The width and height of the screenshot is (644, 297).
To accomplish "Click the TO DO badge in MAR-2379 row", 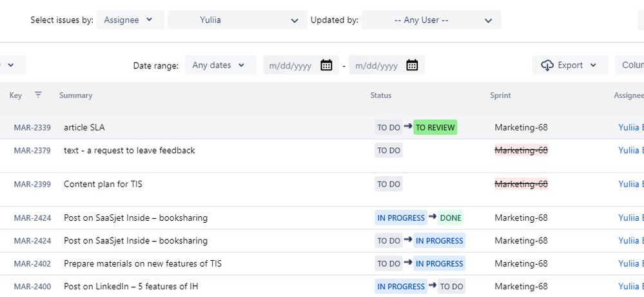I will 389,150.
